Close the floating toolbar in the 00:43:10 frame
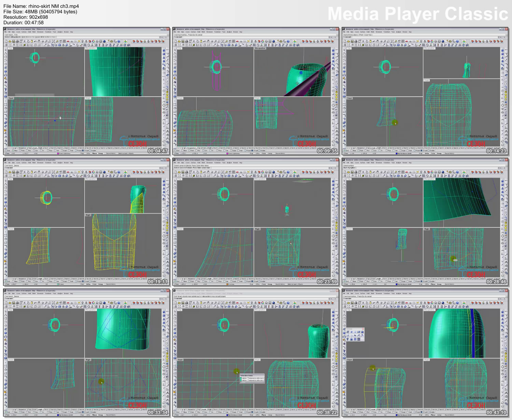The height and width of the screenshot is (420, 512). [x=363, y=329]
